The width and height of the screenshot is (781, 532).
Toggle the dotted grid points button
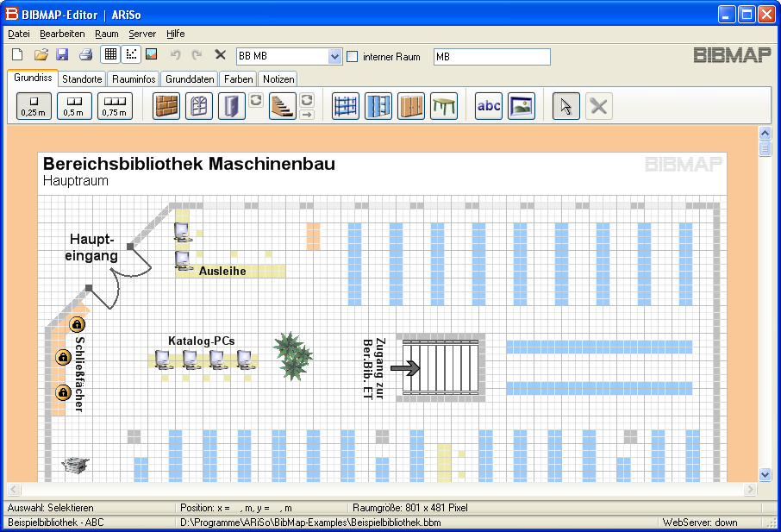(x=131, y=54)
